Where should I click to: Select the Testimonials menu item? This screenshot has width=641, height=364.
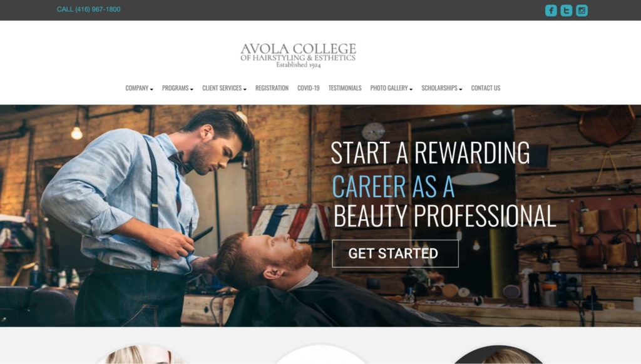pos(345,88)
